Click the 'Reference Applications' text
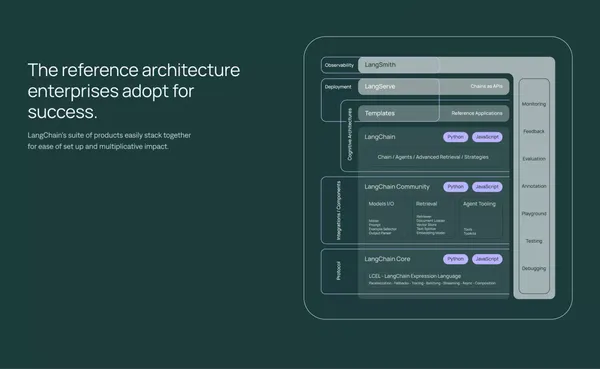The width and height of the screenshot is (600, 369). [x=477, y=113]
